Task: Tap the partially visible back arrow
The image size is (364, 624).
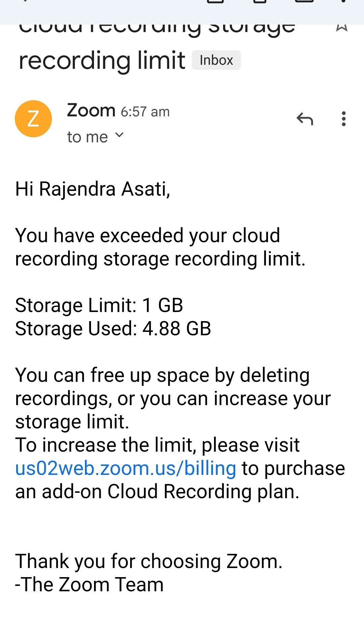Action: click(x=24, y=1)
